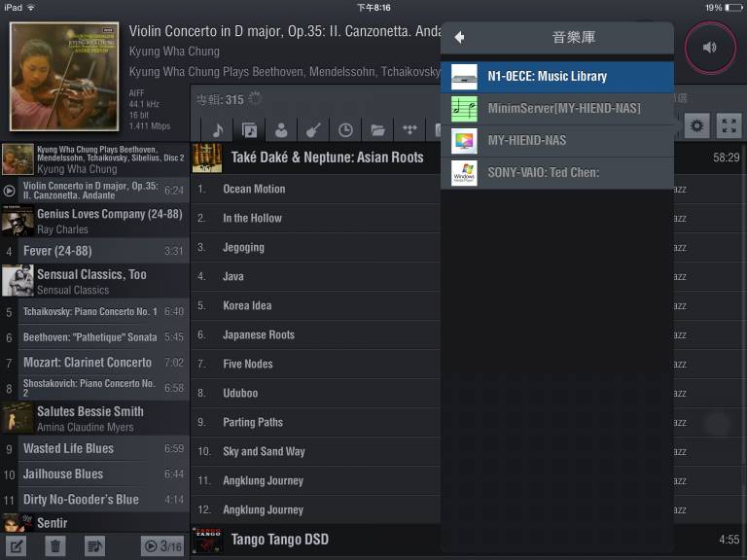
Task: Play Shostakovich: Piano Concerto No. 2 track
Action: [94, 389]
